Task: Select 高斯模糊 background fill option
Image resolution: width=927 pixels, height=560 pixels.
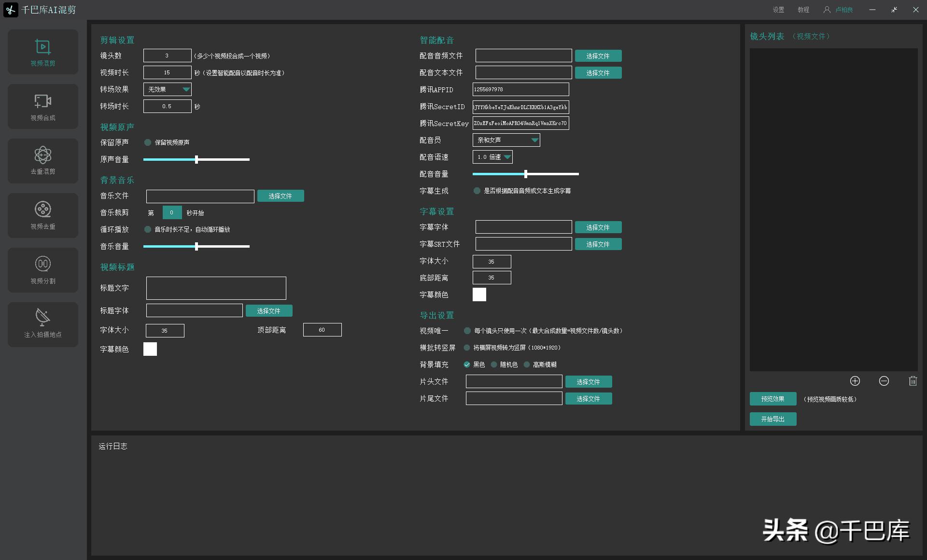Action: pyautogui.click(x=527, y=364)
